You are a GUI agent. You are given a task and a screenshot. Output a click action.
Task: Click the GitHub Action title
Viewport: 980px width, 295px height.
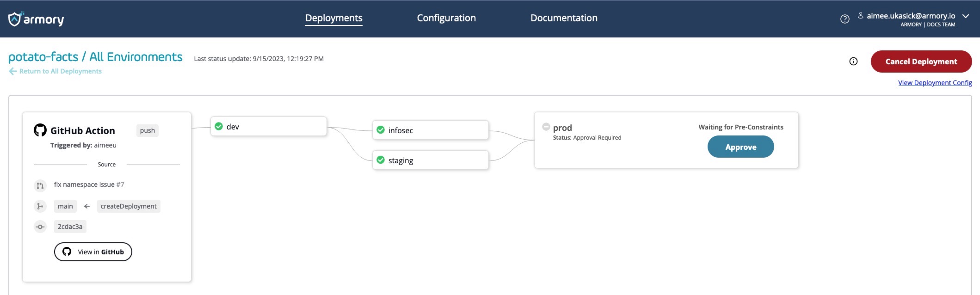tap(83, 131)
